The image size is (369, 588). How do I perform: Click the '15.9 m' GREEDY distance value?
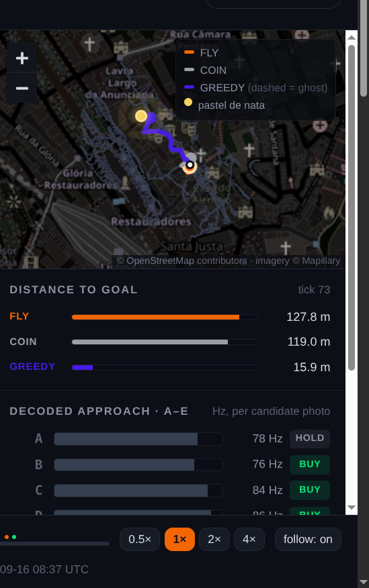coord(312,367)
